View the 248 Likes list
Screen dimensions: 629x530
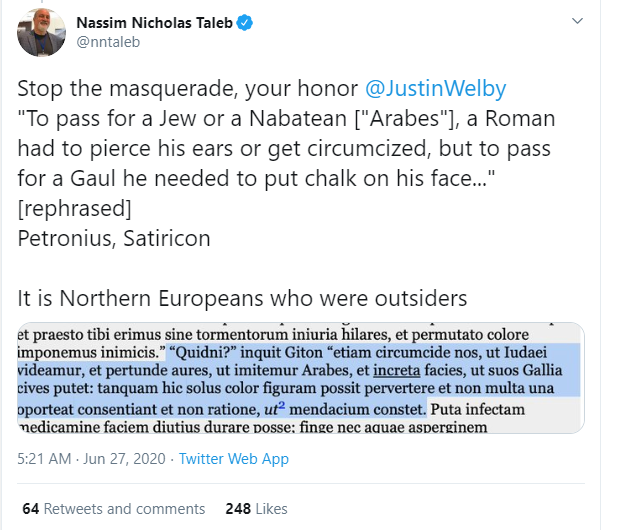point(258,508)
